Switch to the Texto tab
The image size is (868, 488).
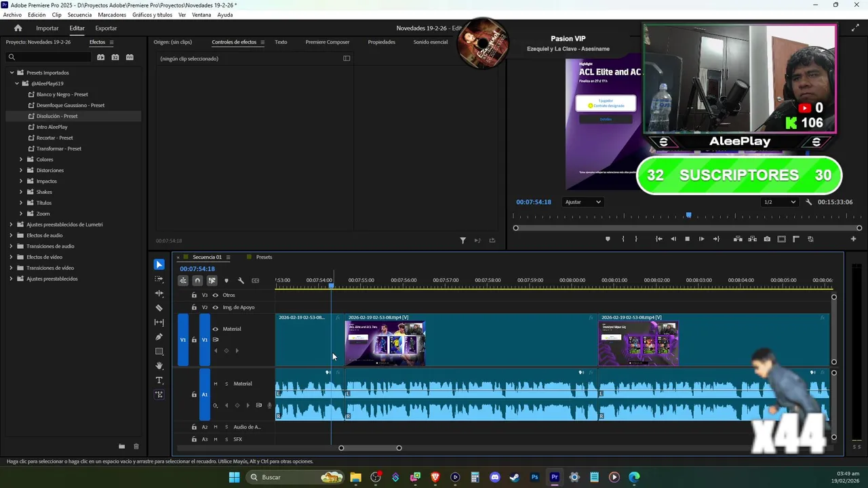(x=281, y=42)
